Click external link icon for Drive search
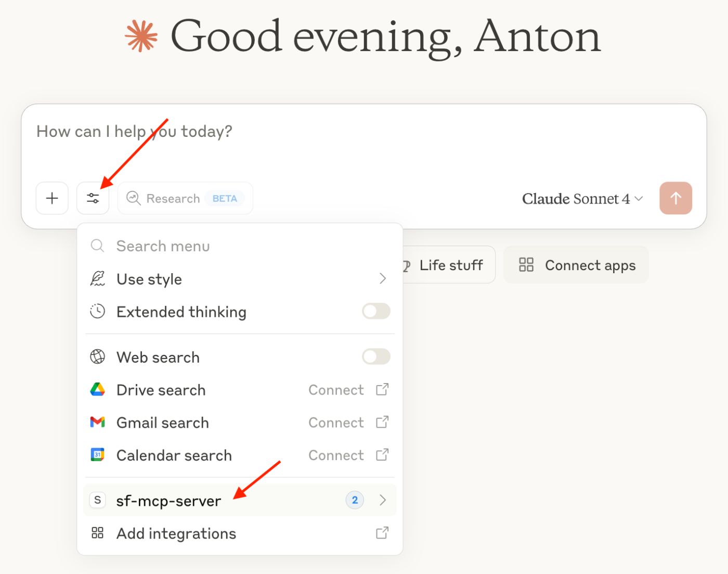This screenshot has width=728, height=574. point(382,389)
